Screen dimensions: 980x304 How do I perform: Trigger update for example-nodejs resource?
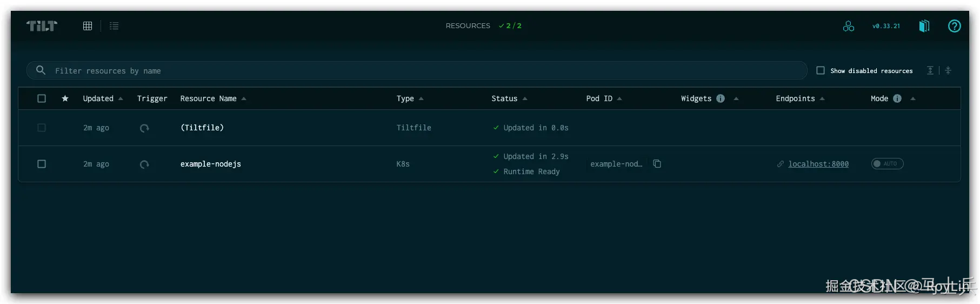click(x=144, y=164)
